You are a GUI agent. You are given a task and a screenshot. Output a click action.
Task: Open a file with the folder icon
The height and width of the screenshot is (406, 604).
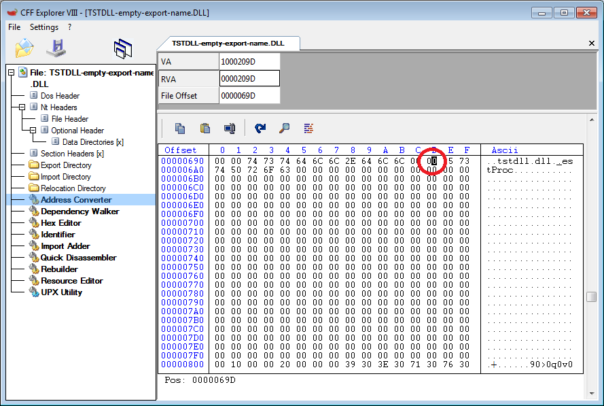24,48
